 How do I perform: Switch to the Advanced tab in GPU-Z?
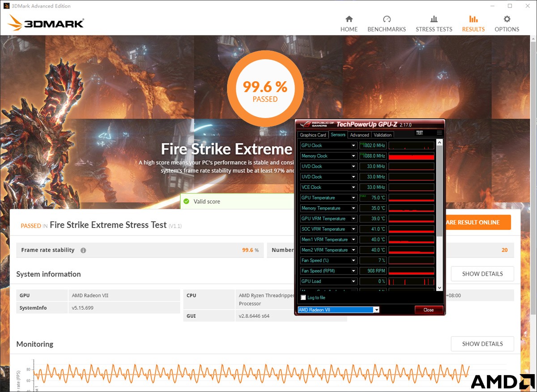point(359,135)
